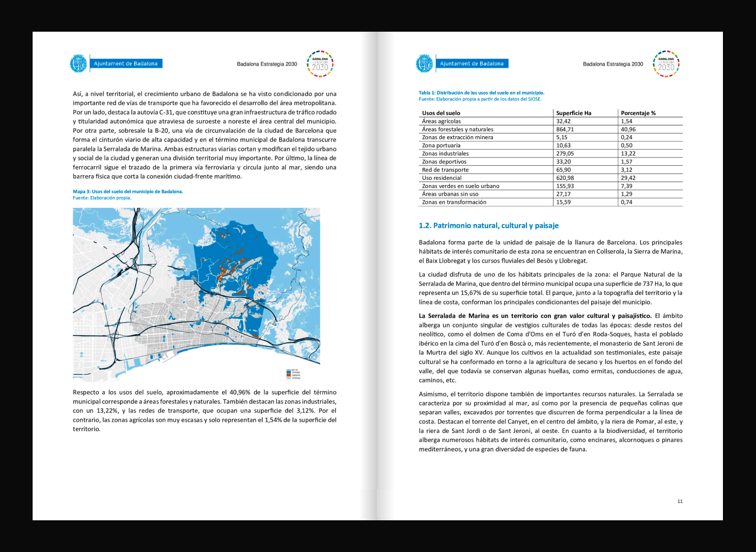Select 'Zonas industriales' row label

(x=445, y=154)
